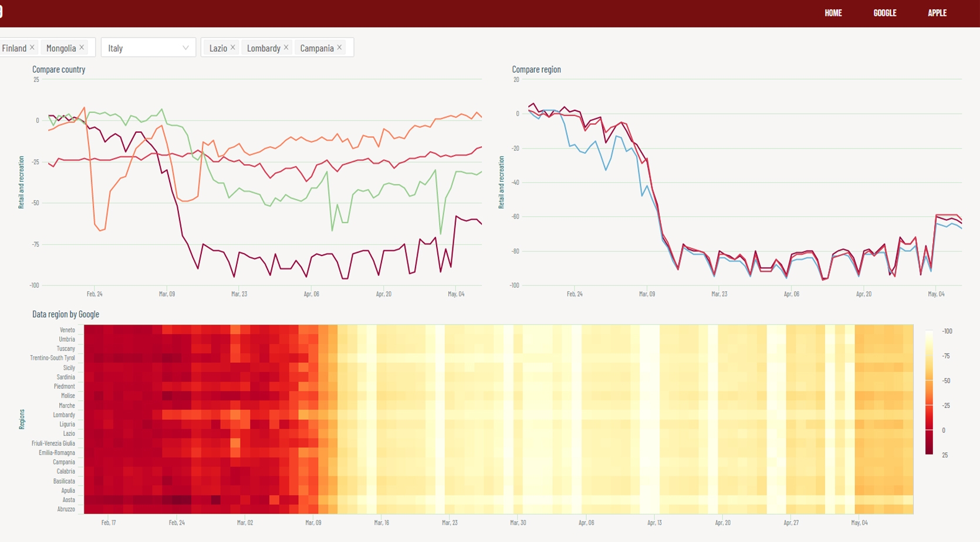Go to the HOME page

[833, 13]
